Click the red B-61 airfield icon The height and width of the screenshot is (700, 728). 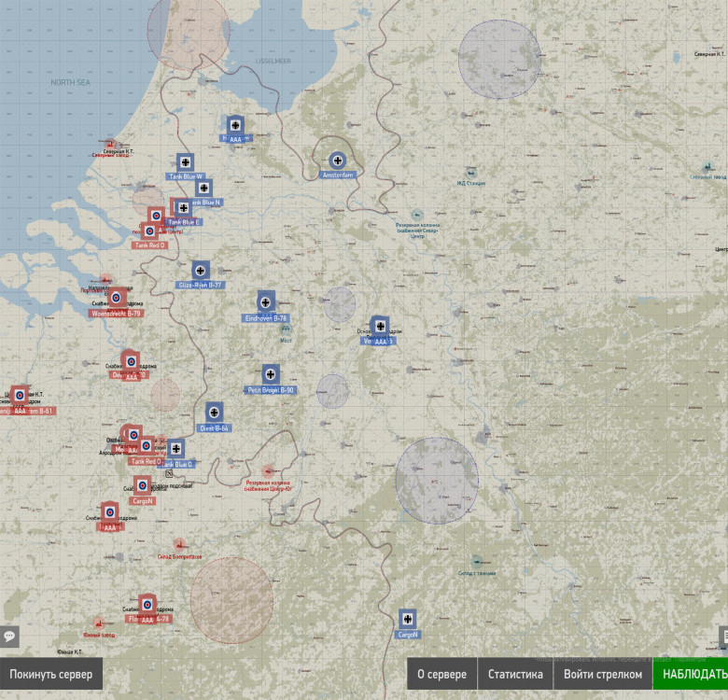(x=20, y=395)
